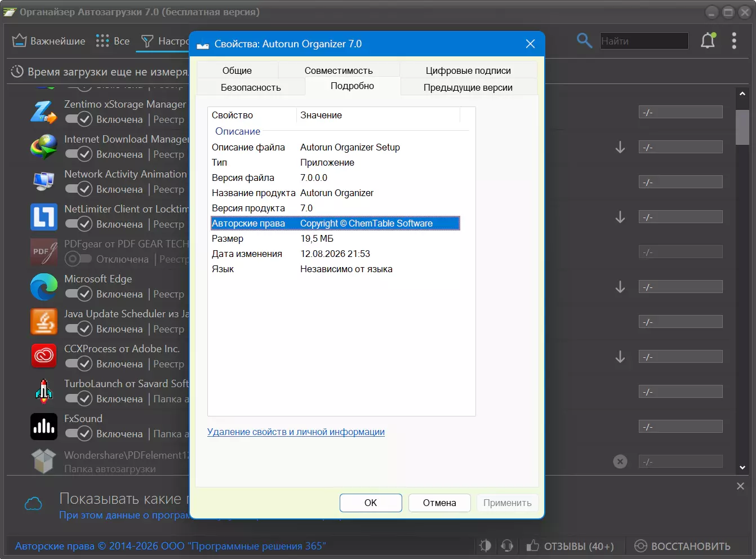Dismiss the bottom hint panel with its X
This screenshot has height=559, width=756.
coord(740,486)
